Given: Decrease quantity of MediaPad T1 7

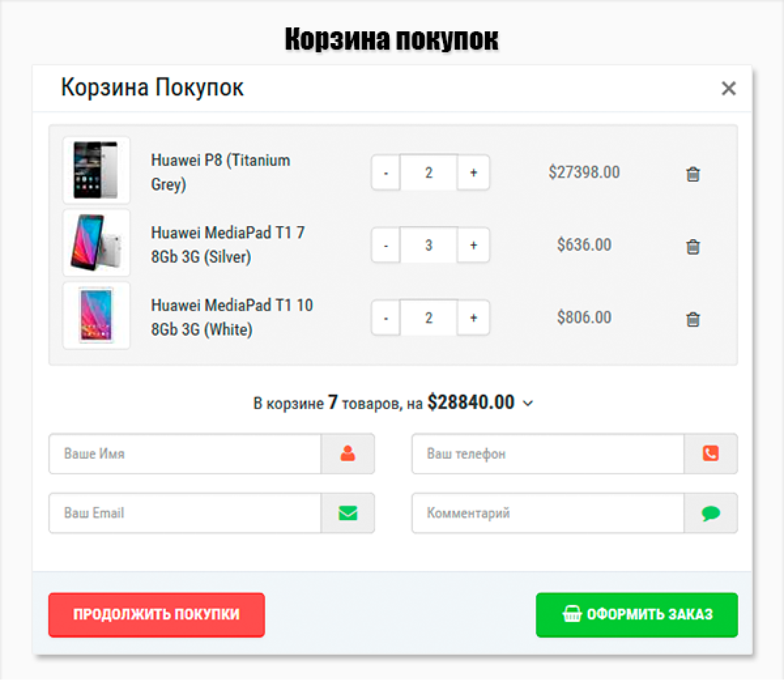Looking at the screenshot, I should click(x=386, y=245).
